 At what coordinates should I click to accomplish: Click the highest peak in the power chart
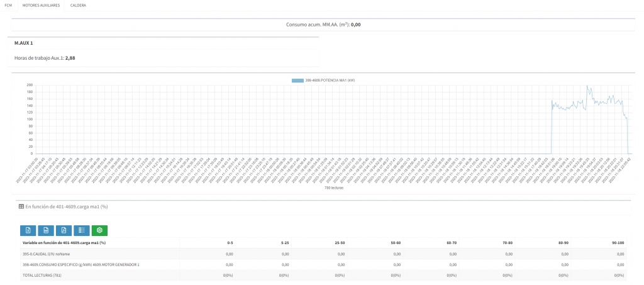click(587, 86)
